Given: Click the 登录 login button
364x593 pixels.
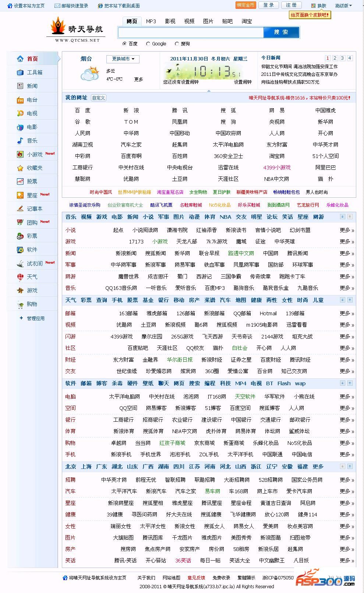Looking at the screenshot, I should (268, 5).
